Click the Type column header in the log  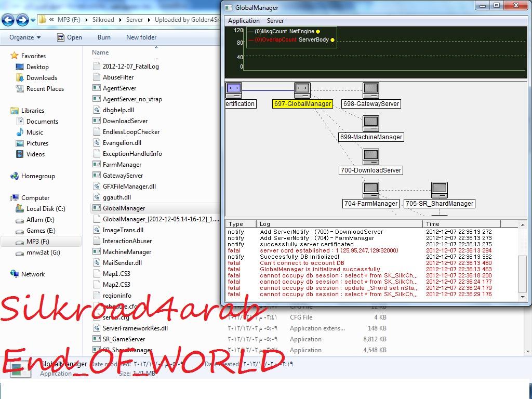click(241, 224)
